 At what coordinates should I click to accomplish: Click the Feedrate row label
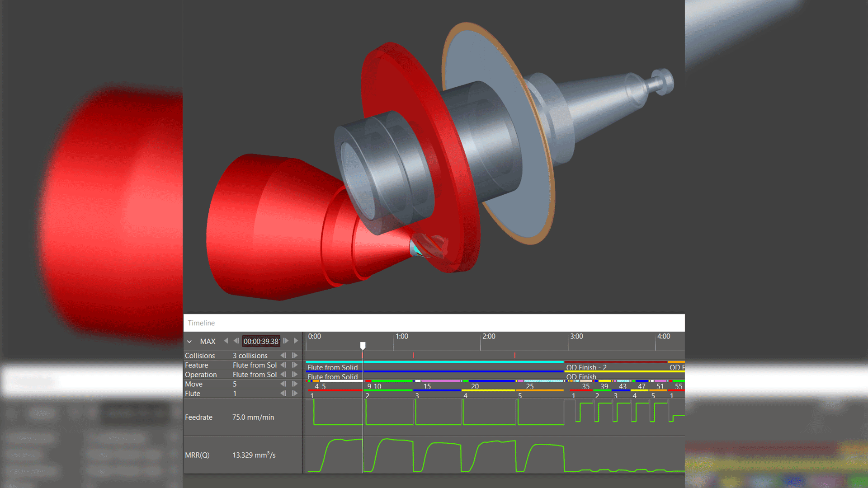[x=198, y=417]
